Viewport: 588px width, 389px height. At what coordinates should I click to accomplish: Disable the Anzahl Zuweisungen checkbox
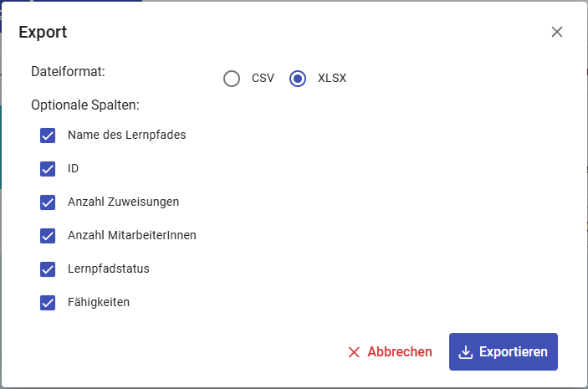48,202
